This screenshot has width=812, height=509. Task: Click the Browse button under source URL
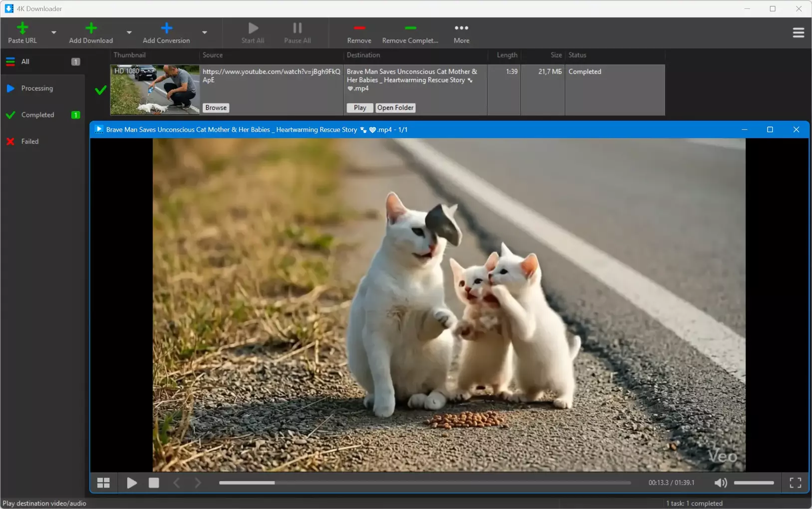click(x=216, y=108)
